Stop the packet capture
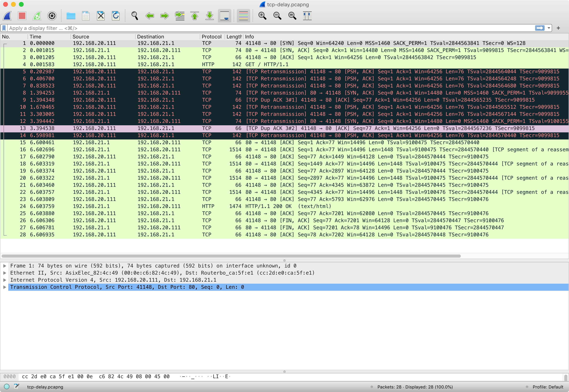Image resolution: width=569 pixels, height=392 pixels. [22, 16]
